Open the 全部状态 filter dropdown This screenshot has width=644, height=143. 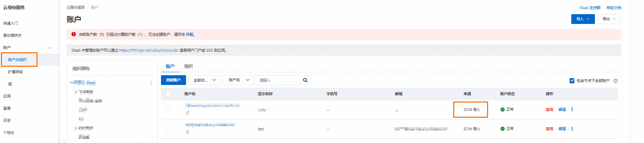(205, 80)
